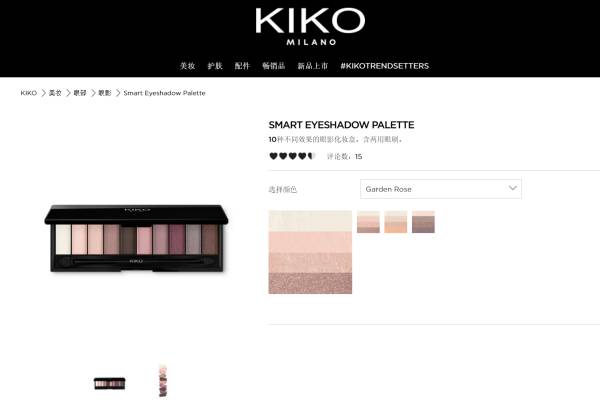The width and height of the screenshot is (600, 416).
Task: Click the main eyeshadow palette image
Action: pyautogui.click(x=136, y=238)
